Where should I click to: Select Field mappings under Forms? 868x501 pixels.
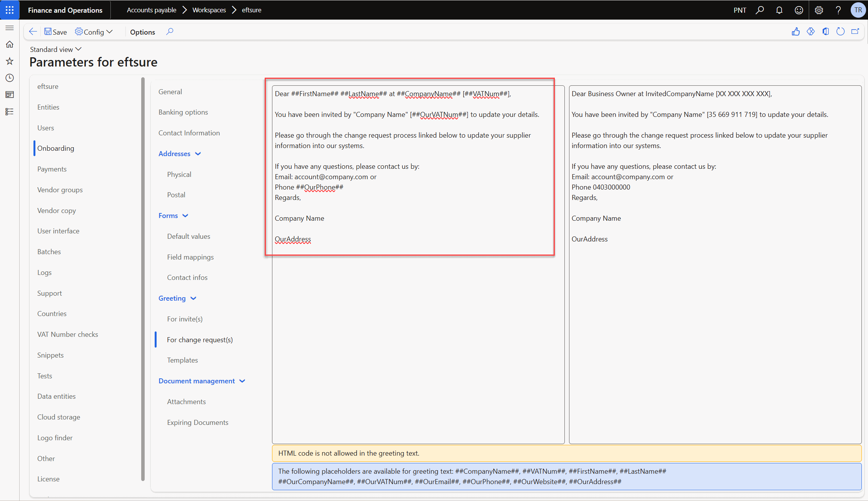coord(190,257)
